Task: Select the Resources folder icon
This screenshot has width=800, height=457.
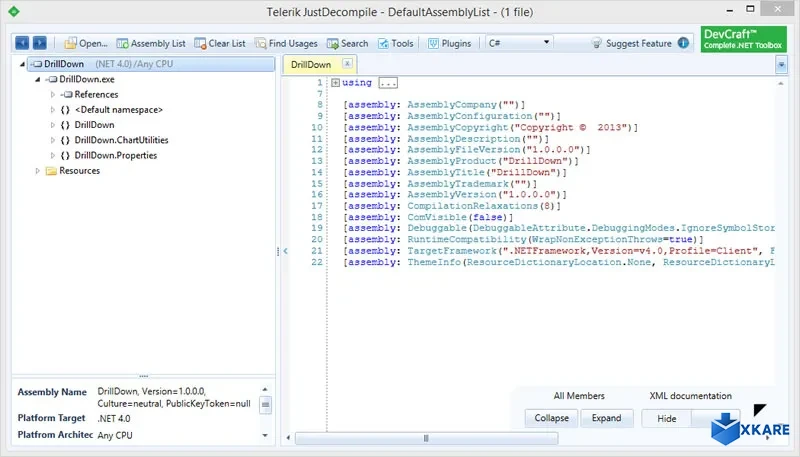Action: (x=51, y=171)
